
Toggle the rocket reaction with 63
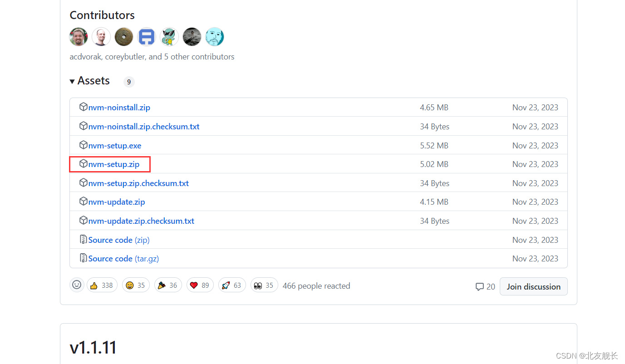coord(232,285)
